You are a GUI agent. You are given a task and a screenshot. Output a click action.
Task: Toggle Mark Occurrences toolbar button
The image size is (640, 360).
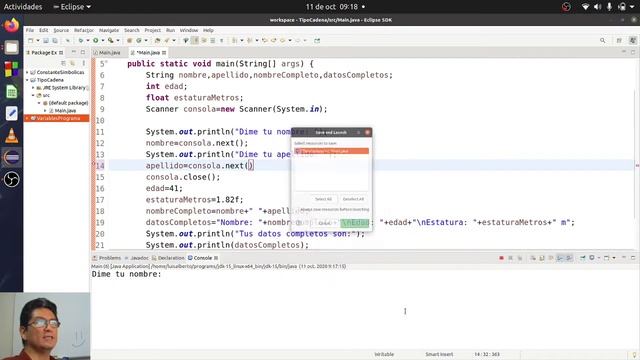click(196, 40)
